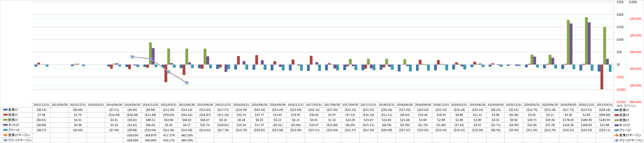
Task: Select the -482.56% margin cell
Action: pyautogui.click(x=187, y=135)
